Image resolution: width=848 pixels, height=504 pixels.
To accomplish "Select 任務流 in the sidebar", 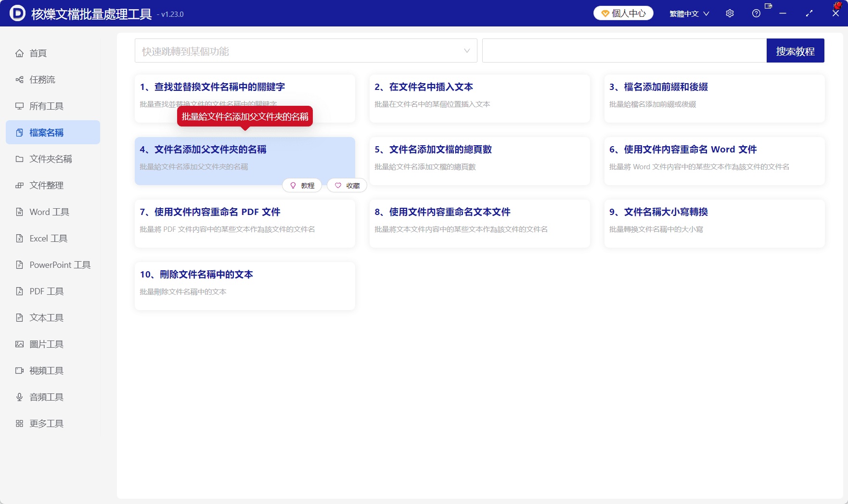I will [x=53, y=80].
